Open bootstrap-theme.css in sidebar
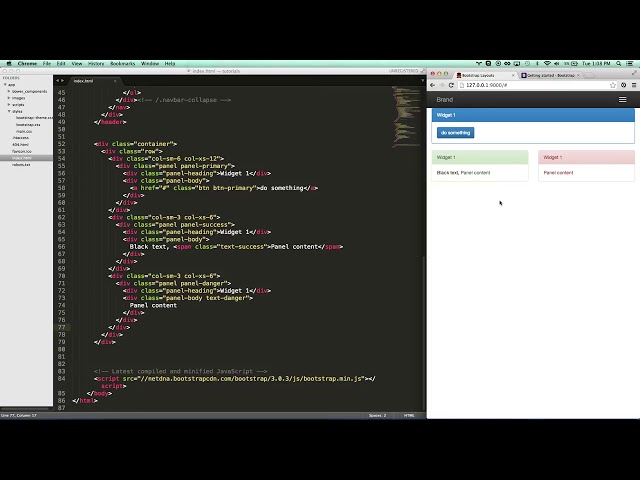Image resolution: width=640 pixels, height=480 pixels. coord(34,118)
